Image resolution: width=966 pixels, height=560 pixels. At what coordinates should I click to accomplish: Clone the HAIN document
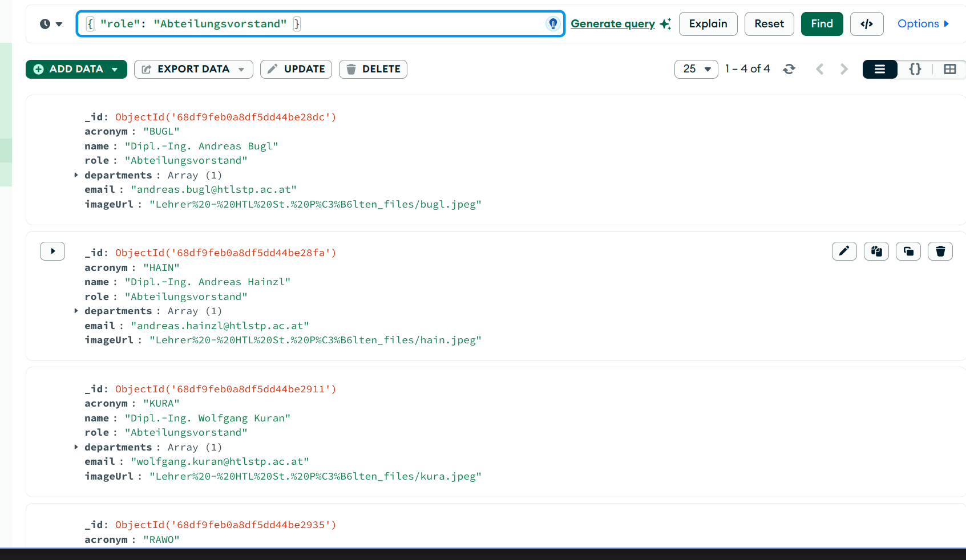coord(908,251)
